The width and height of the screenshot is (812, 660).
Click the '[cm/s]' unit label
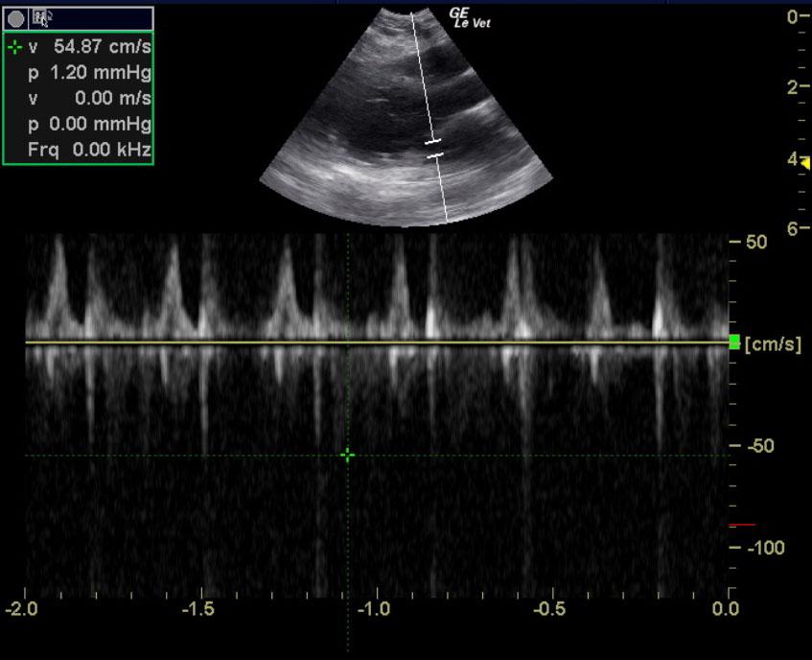(773, 344)
